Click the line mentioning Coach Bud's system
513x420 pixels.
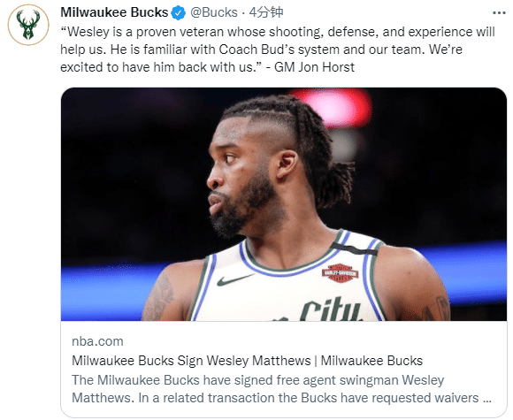click(262, 50)
